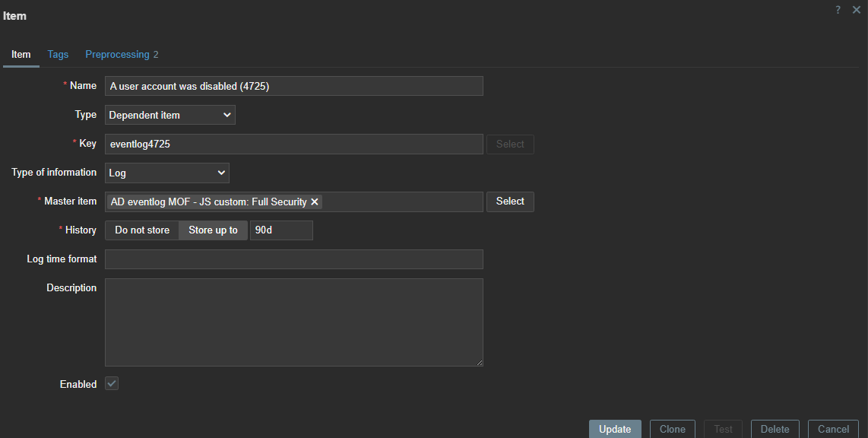The width and height of the screenshot is (868, 438).
Task: Remove the Master item tag with X
Action: coord(315,202)
